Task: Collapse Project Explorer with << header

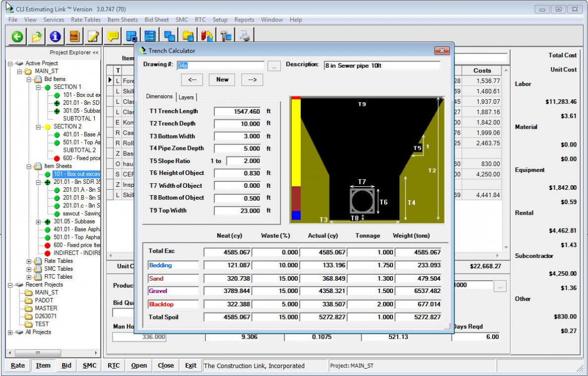Action: tap(74, 53)
